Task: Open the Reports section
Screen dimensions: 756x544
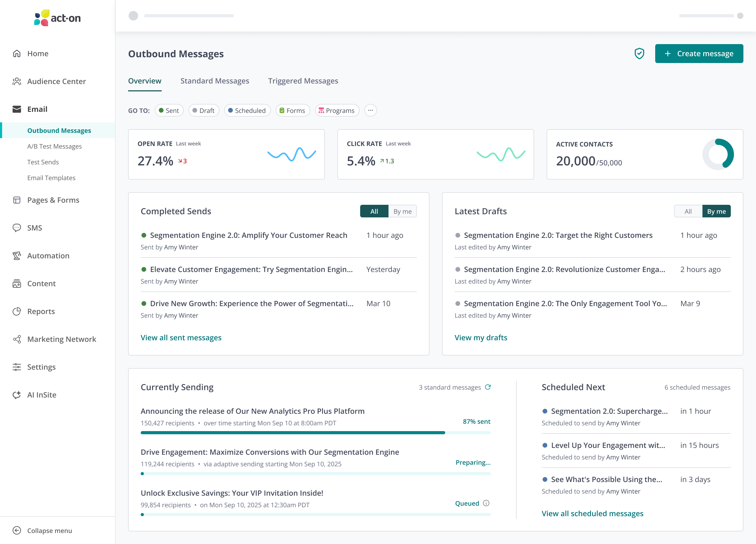Action: click(x=34, y=311)
